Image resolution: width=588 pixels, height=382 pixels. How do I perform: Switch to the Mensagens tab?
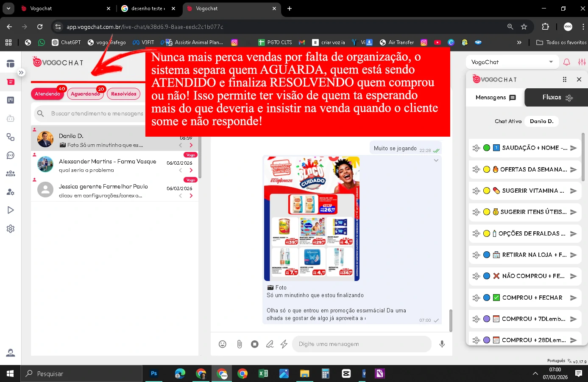(495, 98)
